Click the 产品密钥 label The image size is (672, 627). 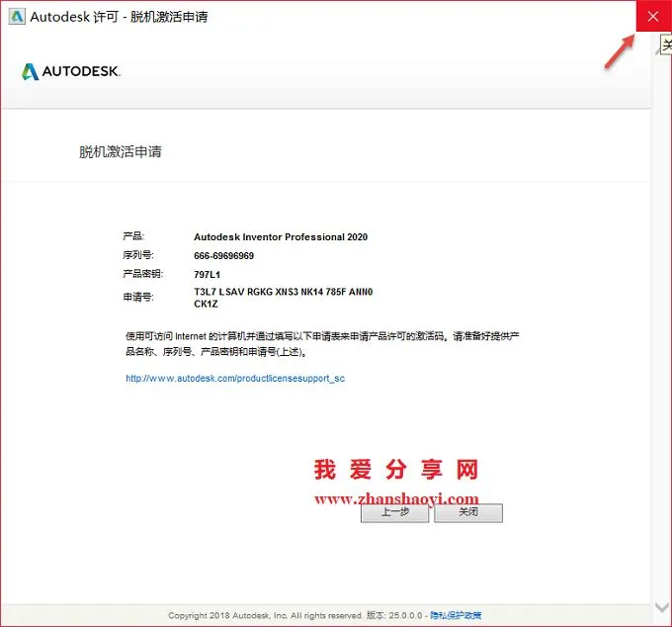[x=142, y=274]
